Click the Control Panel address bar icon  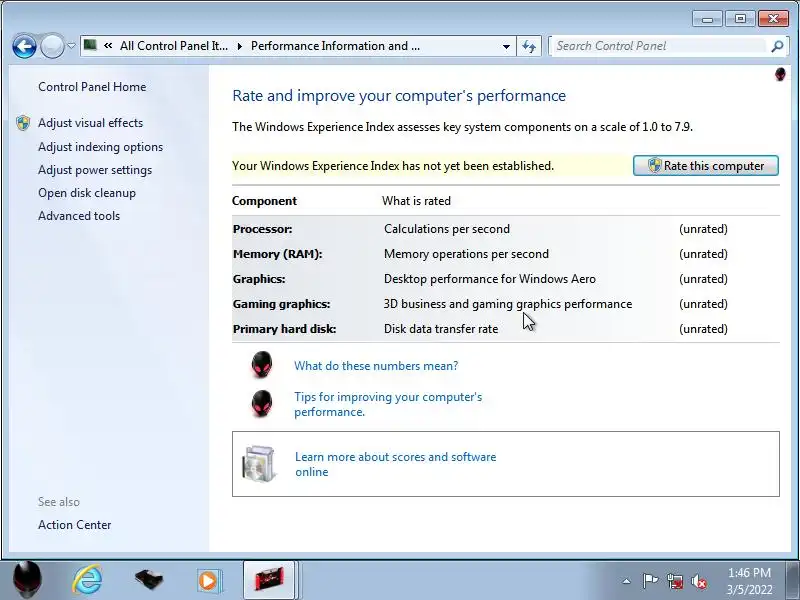coord(90,46)
